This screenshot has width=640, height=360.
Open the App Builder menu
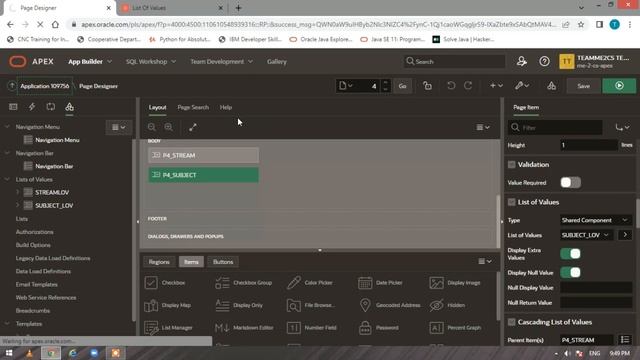(90, 62)
